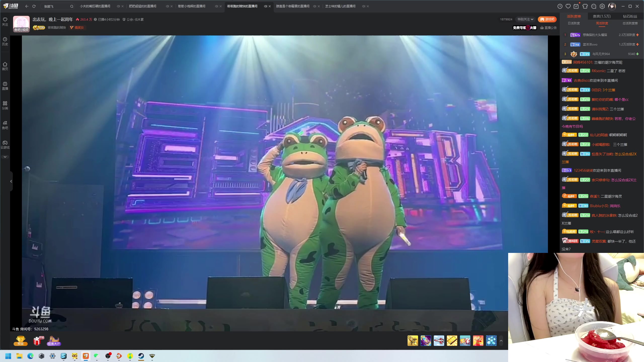Switch to 芝士味的辊儿的直播间 tab

pyautogui.click(x=340, y=6)
